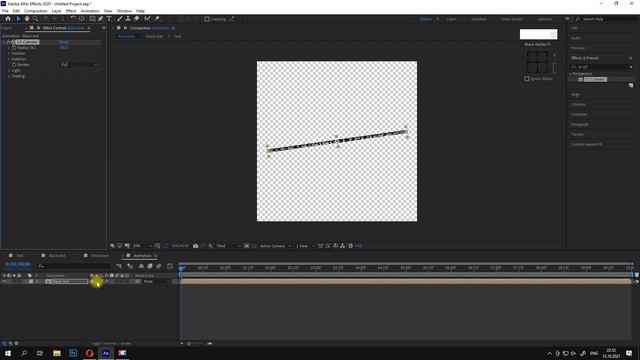
Task: Select the Clone Stamp tool
Action: tap(128, 19)
